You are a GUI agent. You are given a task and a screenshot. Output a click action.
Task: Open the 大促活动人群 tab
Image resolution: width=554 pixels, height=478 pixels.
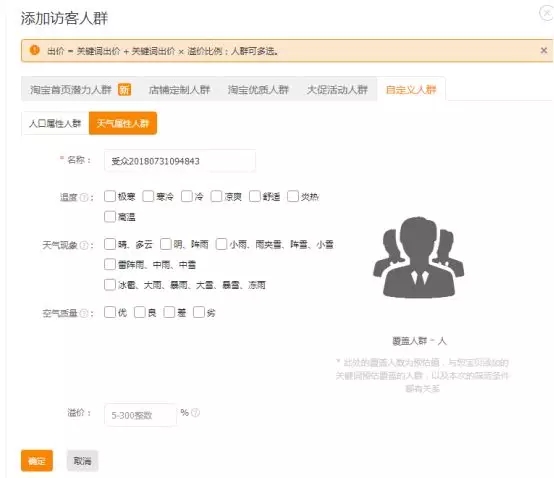pyautogui.click(x=337, y=90)
